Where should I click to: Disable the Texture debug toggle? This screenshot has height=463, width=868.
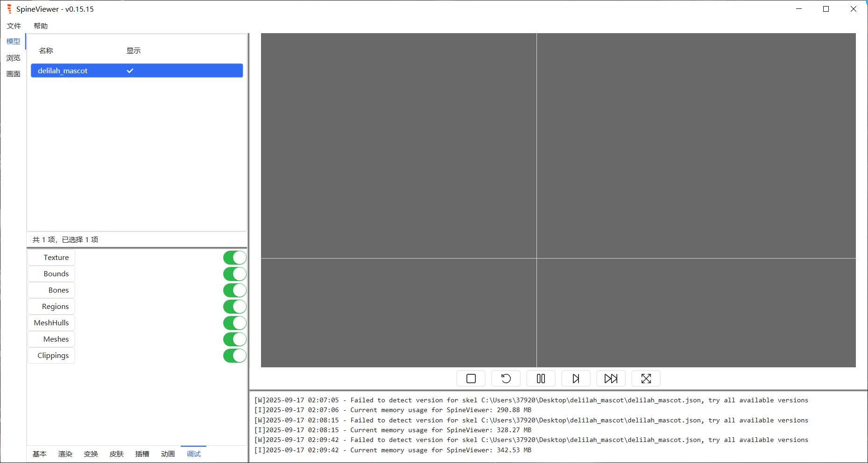pos(234,258)
